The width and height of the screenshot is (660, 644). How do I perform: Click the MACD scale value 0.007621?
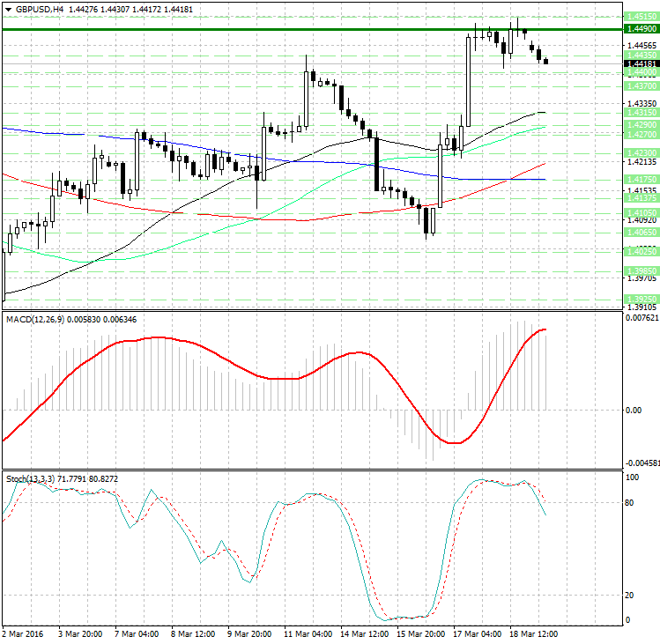pos(641,318)
